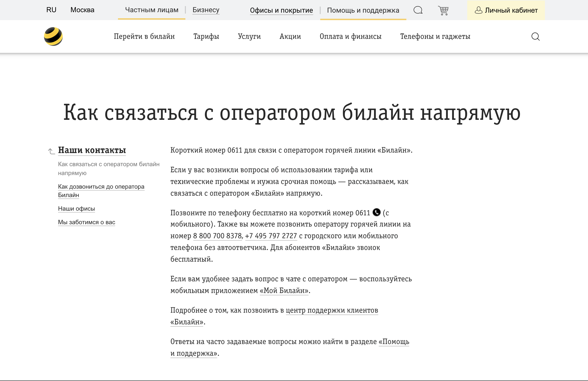Open the Акции section
The width and height of the screenshot is (588, 381).
pyautogui.click(x=290, y=37)
